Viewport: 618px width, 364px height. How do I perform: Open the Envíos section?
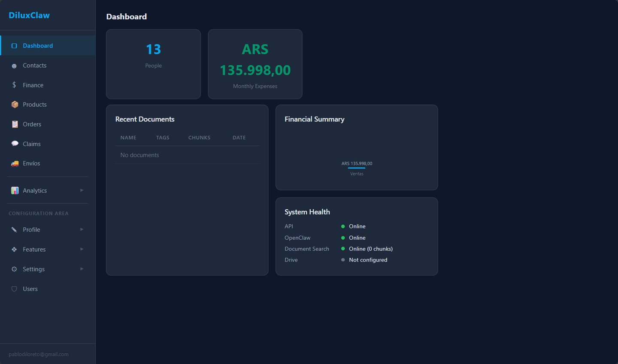coord(48,163)
